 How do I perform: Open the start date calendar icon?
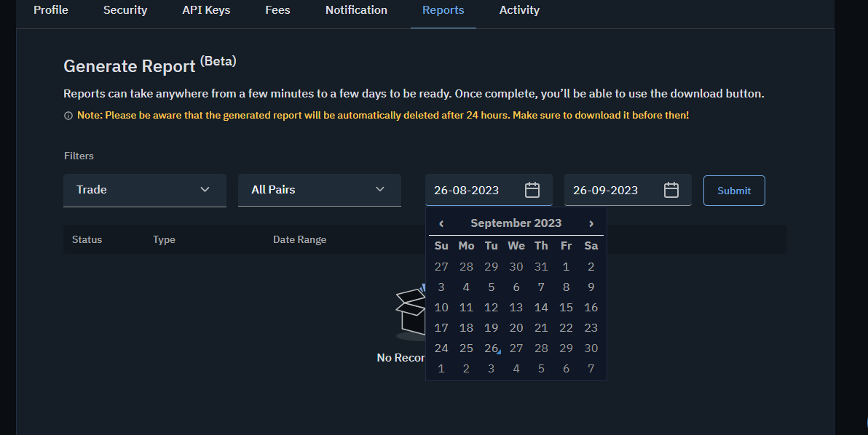click(532, 190)
